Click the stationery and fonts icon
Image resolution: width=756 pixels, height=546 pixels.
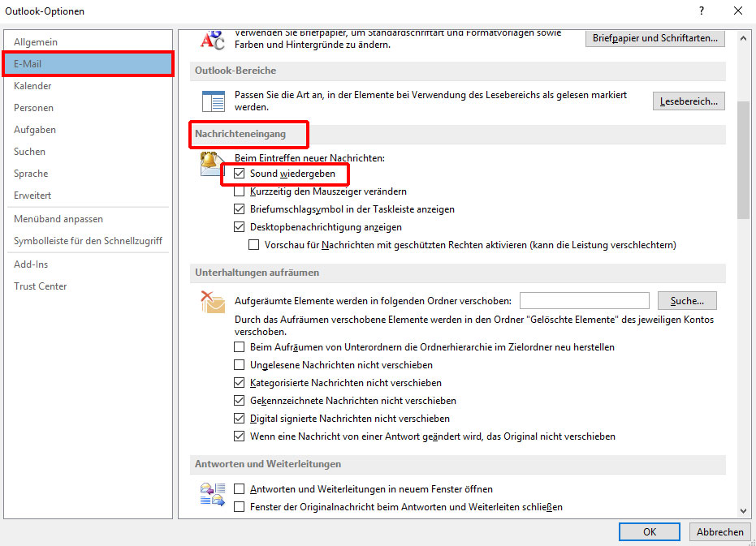coord(212,40)
